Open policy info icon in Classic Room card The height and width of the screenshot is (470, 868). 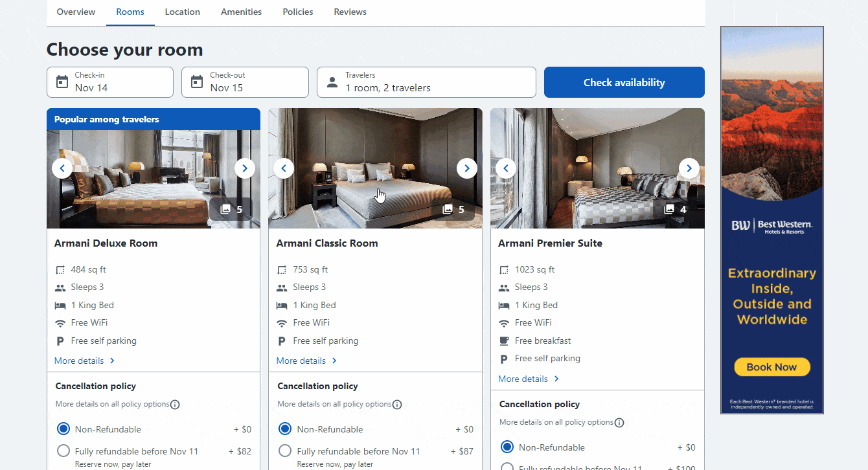tap(397, 405)
